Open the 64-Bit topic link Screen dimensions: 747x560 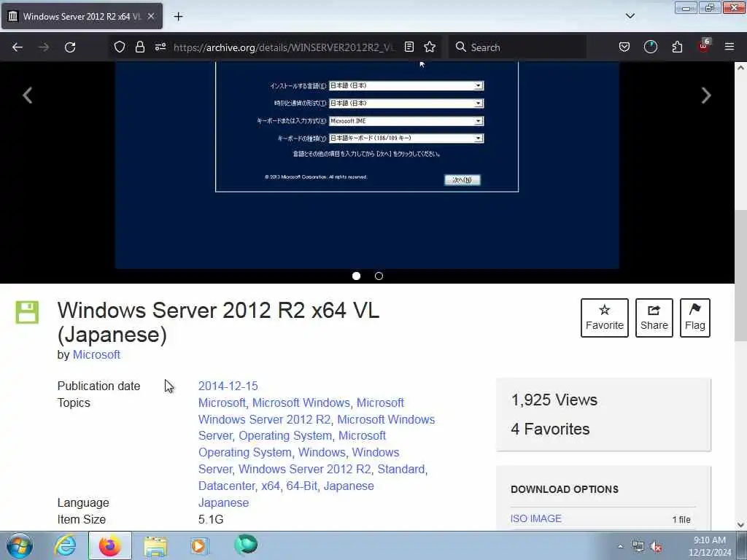[x=301, y=486]
